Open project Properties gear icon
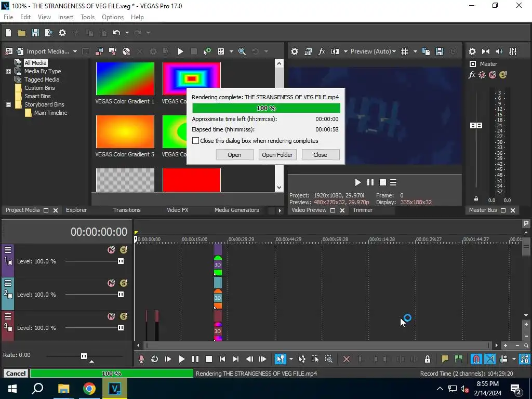 point(62,33)
